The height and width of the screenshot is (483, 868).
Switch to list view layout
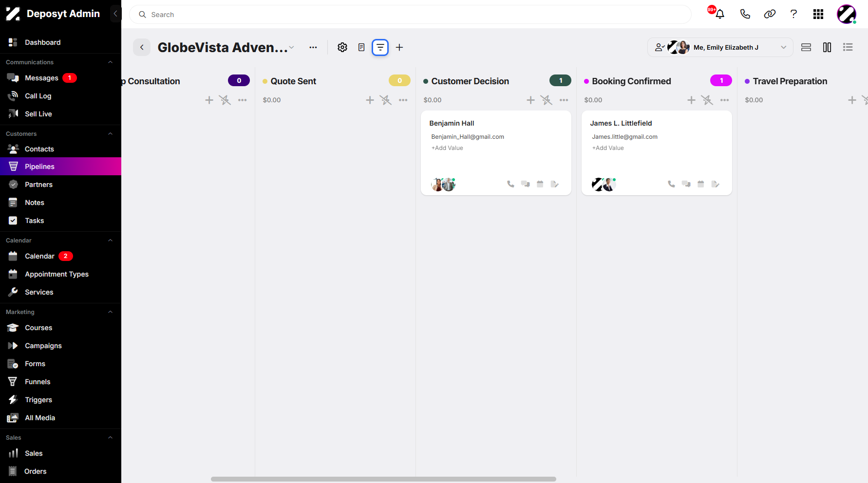848,47
